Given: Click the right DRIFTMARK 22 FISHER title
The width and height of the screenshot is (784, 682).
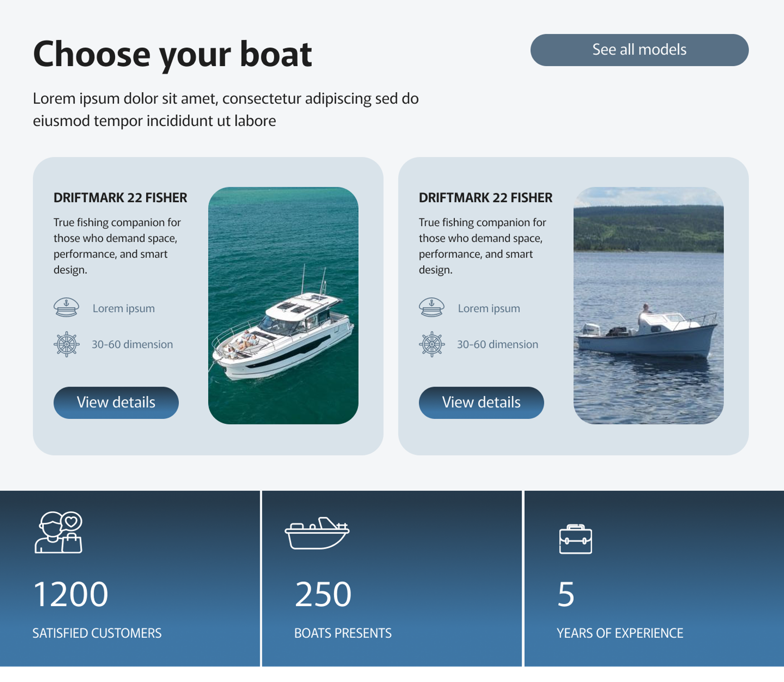Looking at the screenshot, I should pos(485,197).
